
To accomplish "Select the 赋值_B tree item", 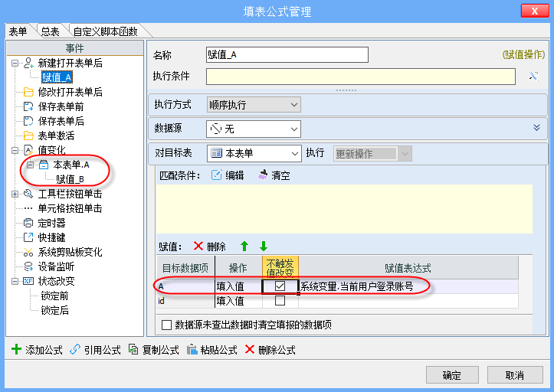I will (x=70, y=179).
